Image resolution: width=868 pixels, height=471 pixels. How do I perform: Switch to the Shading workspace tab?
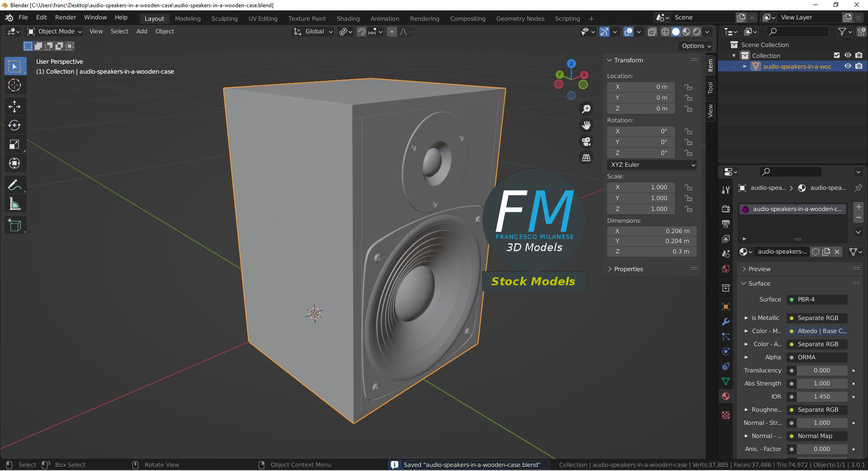point(348,19)
